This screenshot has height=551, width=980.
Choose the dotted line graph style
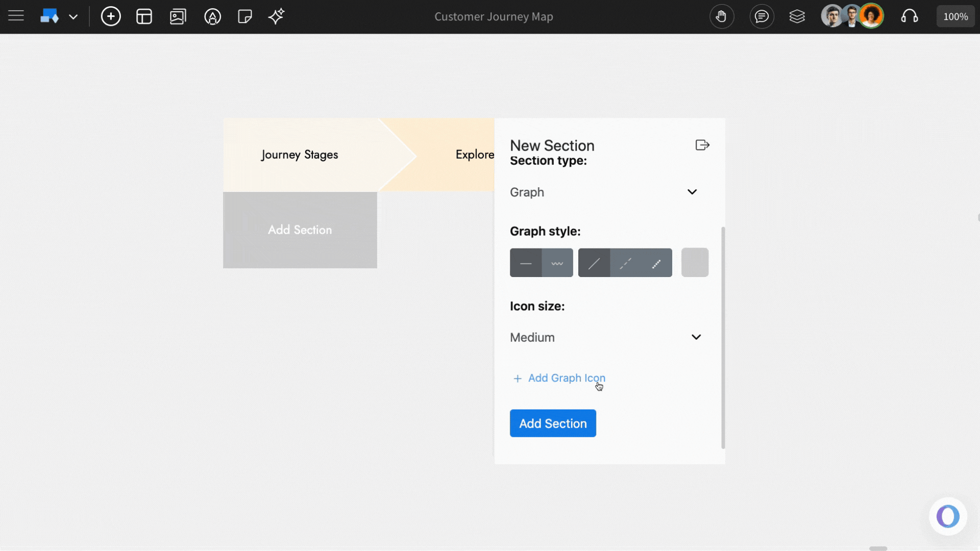(657, 262)
